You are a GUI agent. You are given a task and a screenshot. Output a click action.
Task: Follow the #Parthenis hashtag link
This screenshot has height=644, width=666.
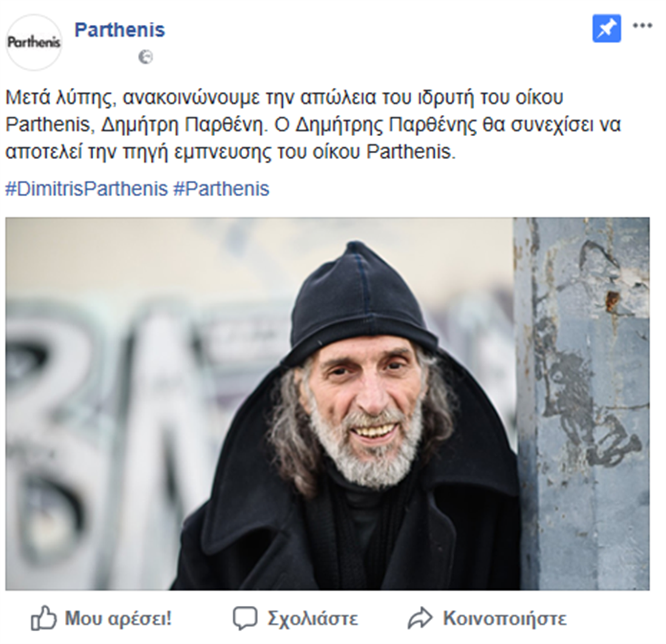click(x=221, y=188)
